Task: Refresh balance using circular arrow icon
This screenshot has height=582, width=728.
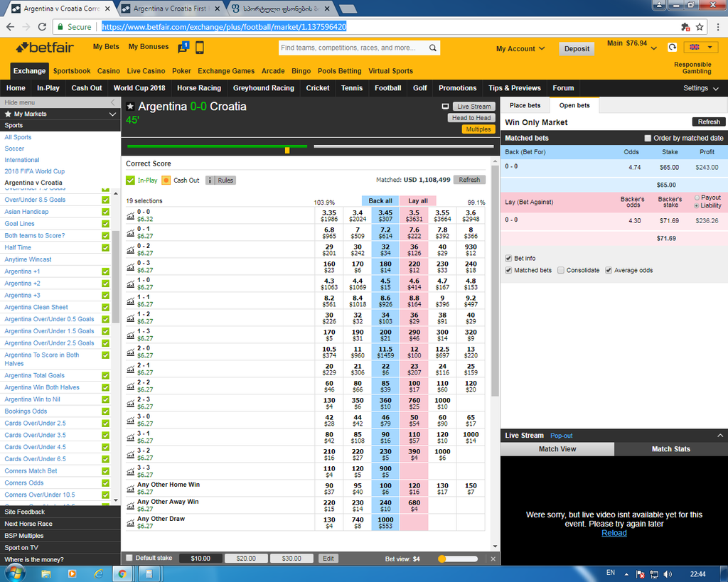Action: pos(673,47)
